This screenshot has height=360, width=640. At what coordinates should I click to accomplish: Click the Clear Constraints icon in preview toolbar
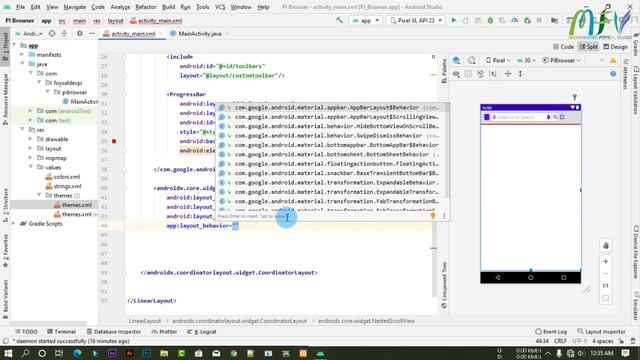(480, 74)
